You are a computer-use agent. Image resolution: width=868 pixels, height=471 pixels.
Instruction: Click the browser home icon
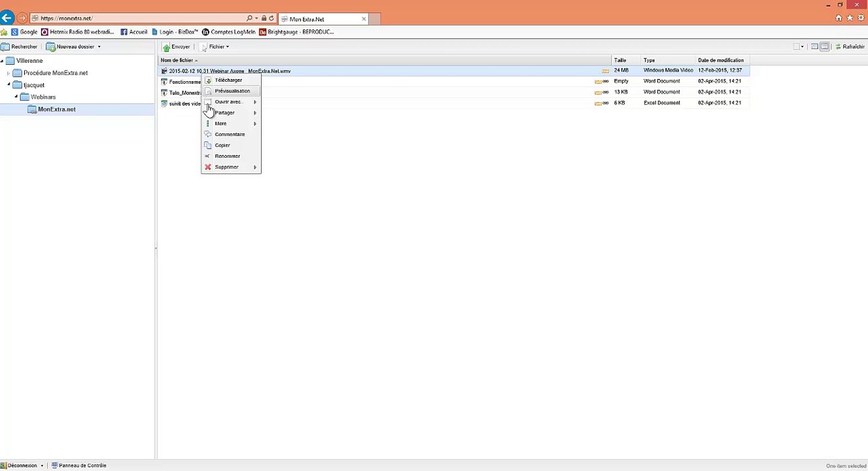click(x=839, y=18)
